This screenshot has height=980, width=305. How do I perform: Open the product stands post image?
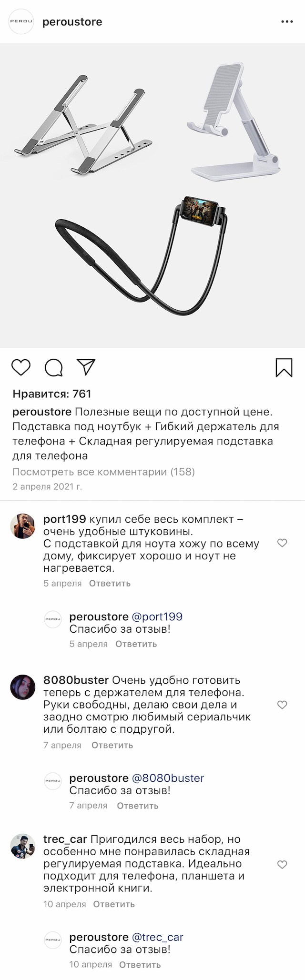pyautogui.click(x=152, y=195)
